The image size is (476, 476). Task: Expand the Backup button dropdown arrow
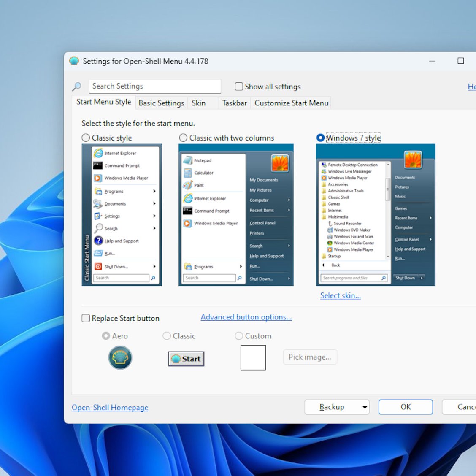coord(365,407)
